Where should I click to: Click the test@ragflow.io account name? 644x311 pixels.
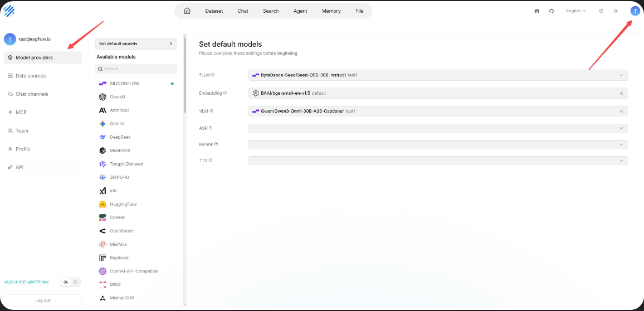point(35,39)
